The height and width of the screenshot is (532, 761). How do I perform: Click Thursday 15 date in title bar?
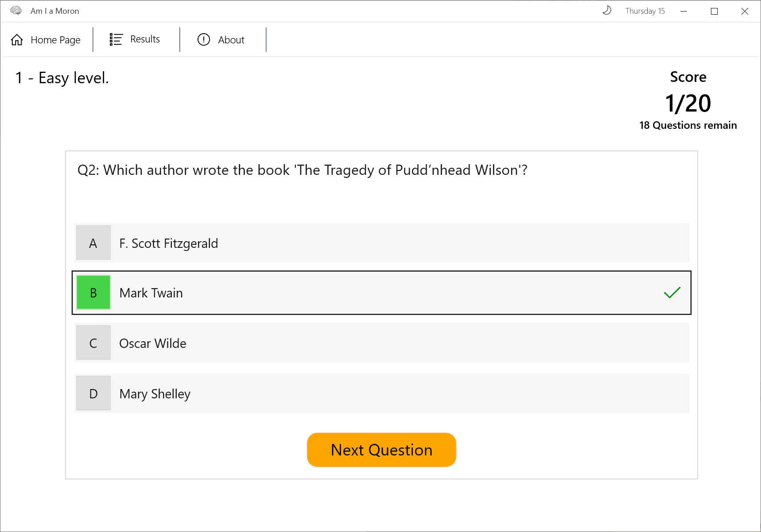tap(645, 11)
